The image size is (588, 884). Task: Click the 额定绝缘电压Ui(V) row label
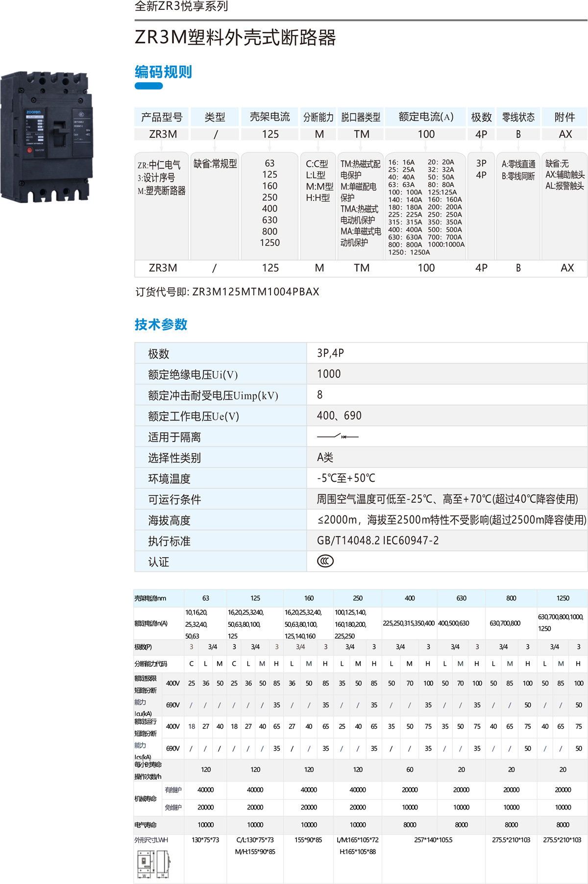tap(193, 374)
